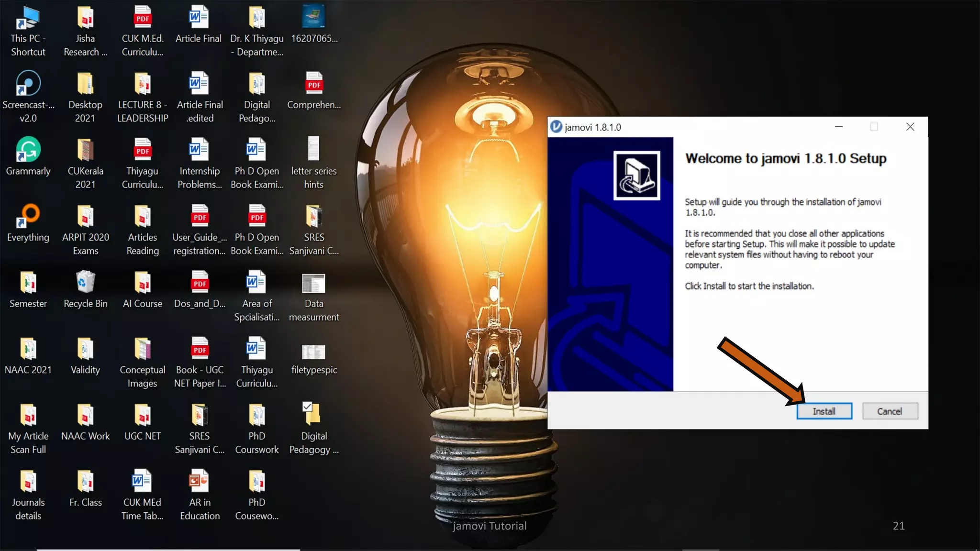The height and width of the screenshot is (551, 980).
Task: Select the Article Final Word document
Action: pos(199,18)
